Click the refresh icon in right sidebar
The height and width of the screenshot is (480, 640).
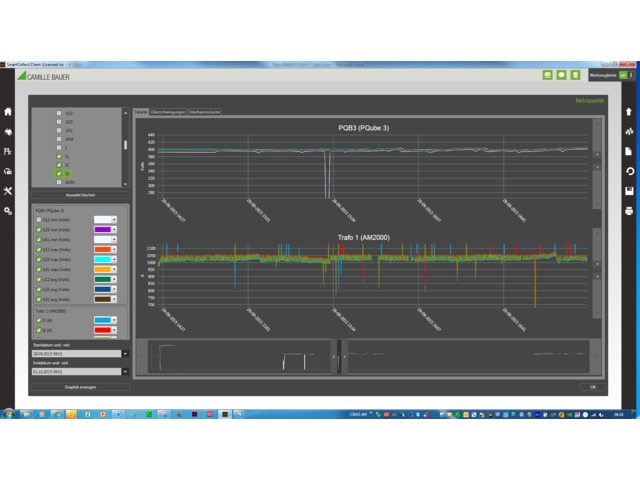(x=629, y=171)
